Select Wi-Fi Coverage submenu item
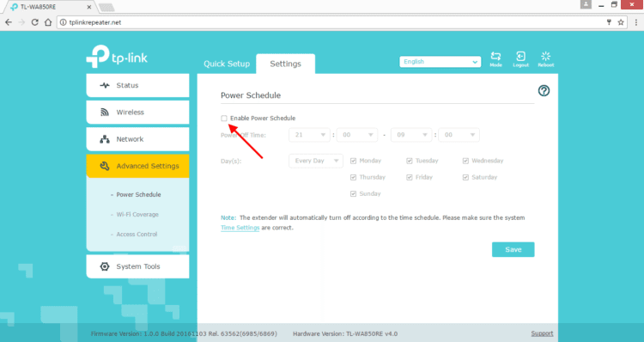This screenshot has height=342, width=644. click(137, 215)
